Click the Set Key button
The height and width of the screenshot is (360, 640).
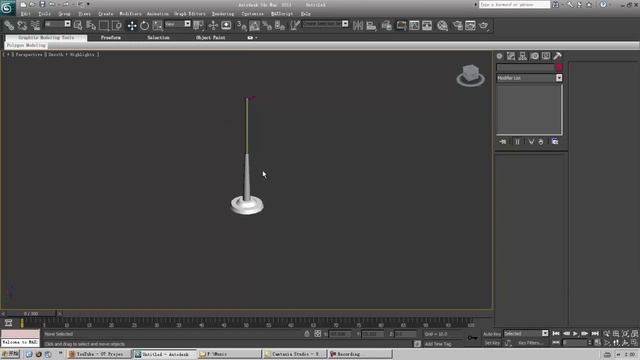point(492,343)
